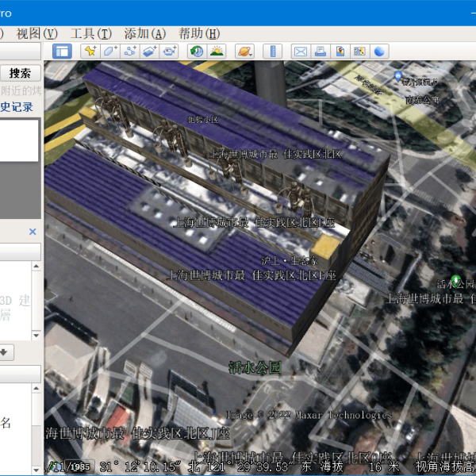476x476 pixels.
Task: Open the planet switcher icon
Action: (243, 52)
